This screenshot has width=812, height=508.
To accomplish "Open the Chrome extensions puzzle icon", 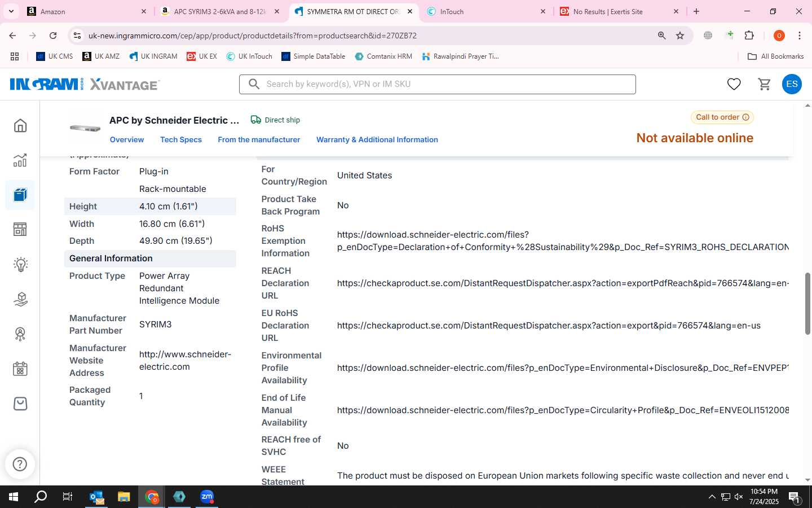I will tap(749, 36).
